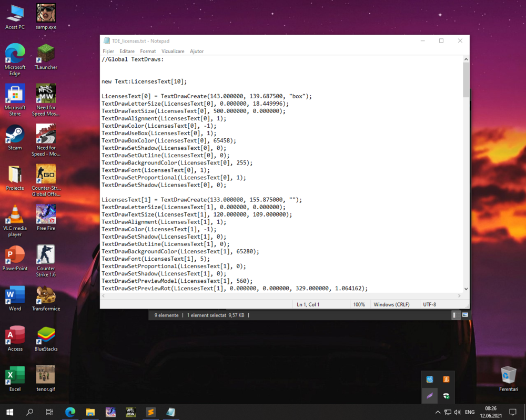This screenshot has width=526, height=420.
Task: Launch Need for Speed - Mo... car icon
Action: (46, 140)
